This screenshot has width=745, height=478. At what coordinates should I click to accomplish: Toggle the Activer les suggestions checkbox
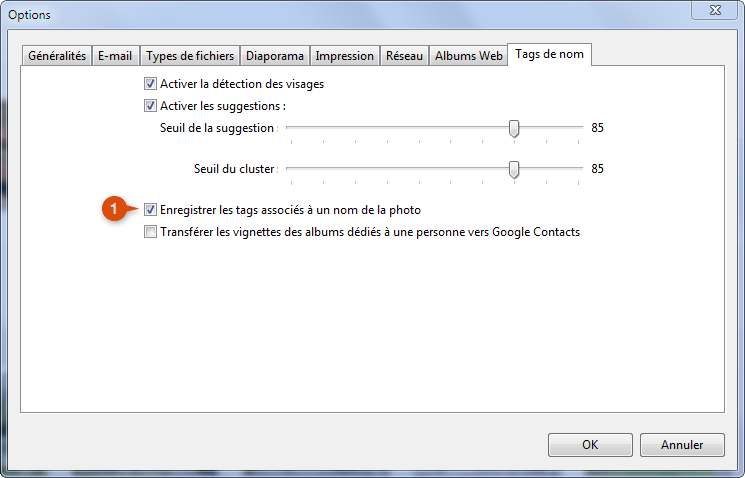coord(150,105)
